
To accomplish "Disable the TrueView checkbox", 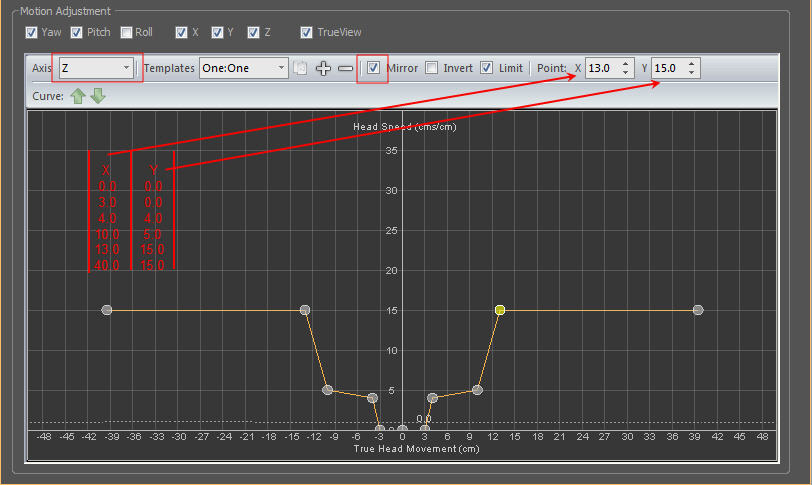I will click(x=306, y=33).
